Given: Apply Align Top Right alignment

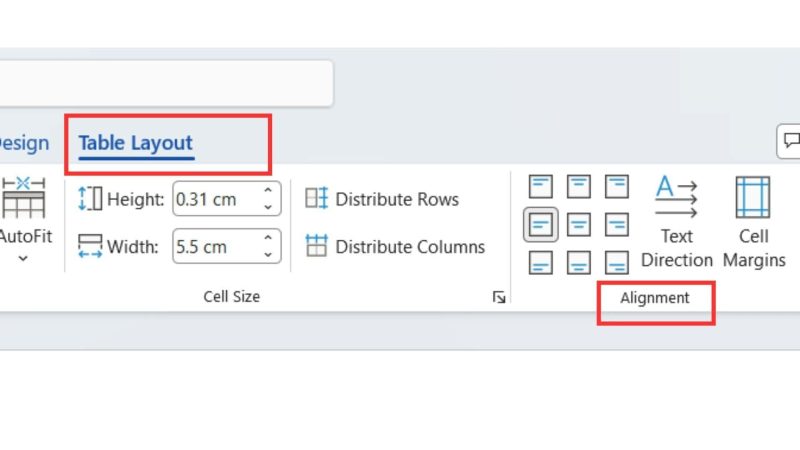Looking at the screenshot, I should tap(616, 186).
